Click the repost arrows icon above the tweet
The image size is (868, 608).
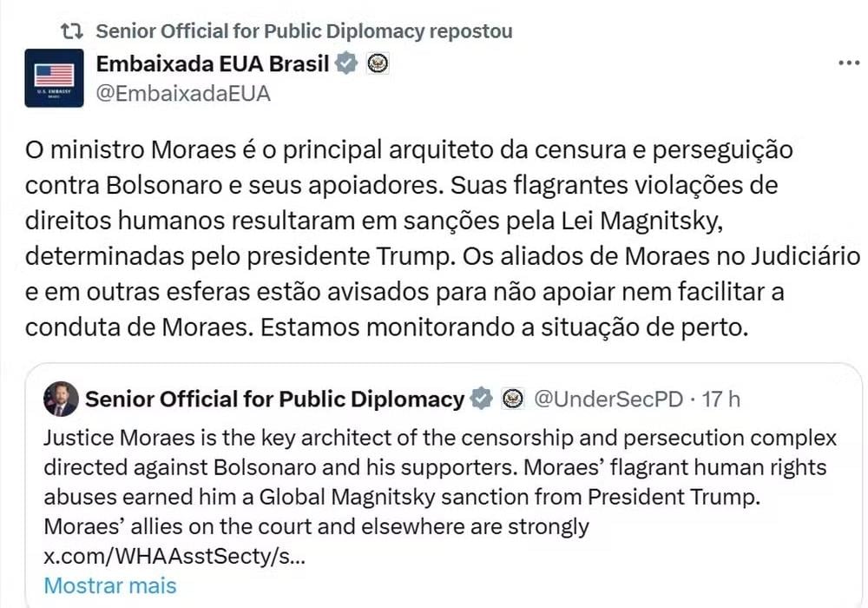(x=71, y=29)
